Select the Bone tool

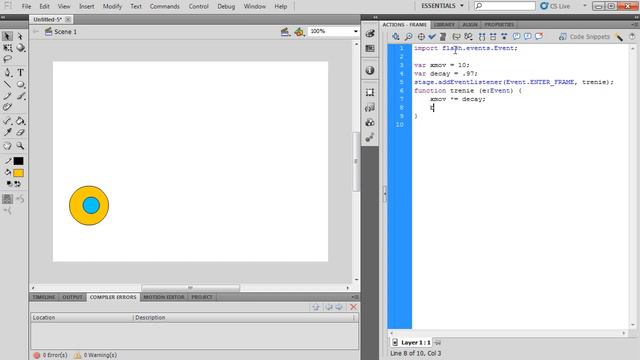point(7,121)
